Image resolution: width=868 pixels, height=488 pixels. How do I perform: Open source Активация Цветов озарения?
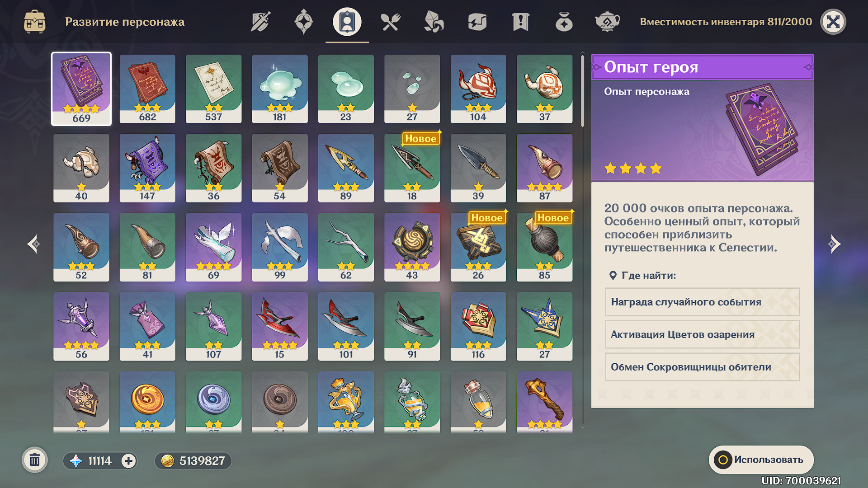(703, 334)
